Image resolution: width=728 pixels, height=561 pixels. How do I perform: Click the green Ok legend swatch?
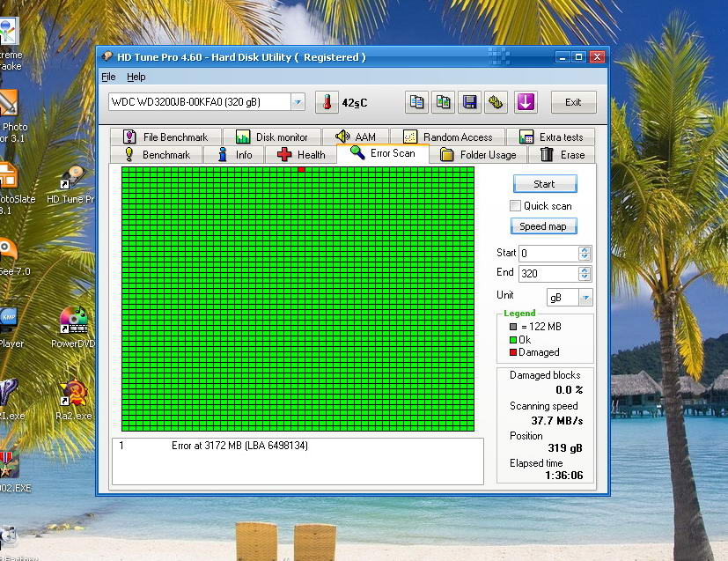pos(513,340)
